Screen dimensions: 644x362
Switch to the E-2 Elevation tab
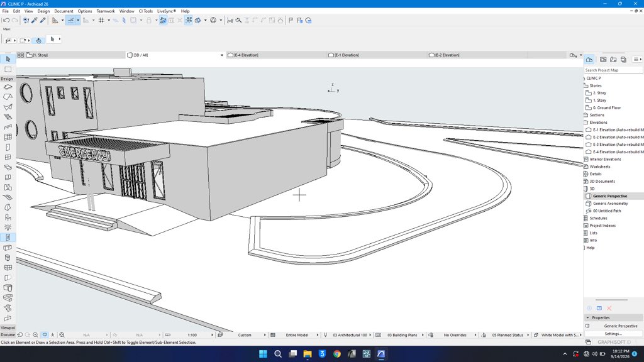click(477, 55)
